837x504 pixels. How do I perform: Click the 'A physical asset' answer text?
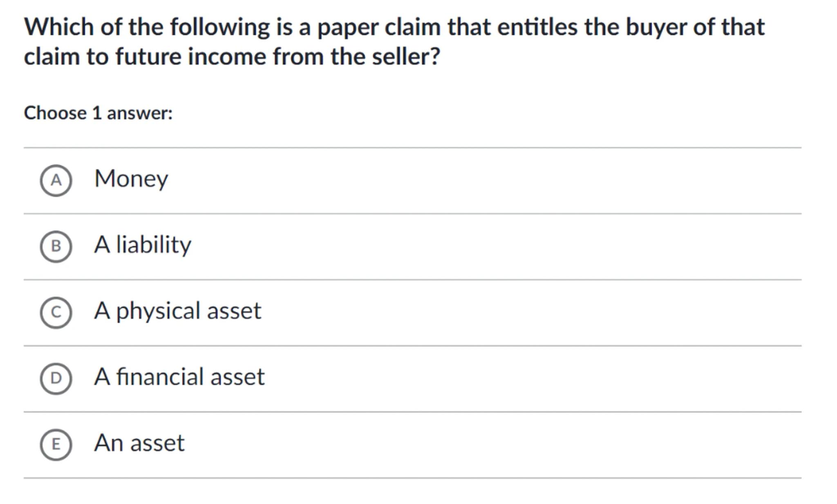[177, 311]
